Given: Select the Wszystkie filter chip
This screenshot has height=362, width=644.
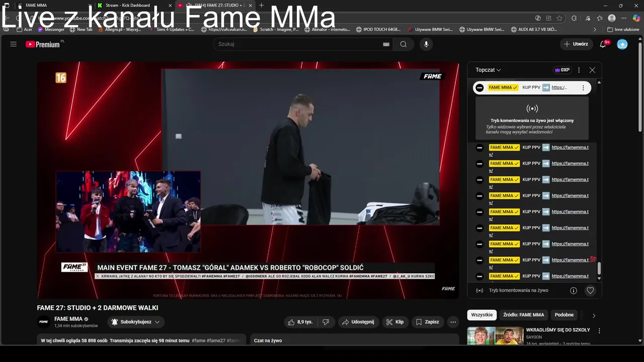Looking at the screenshot, I should tap(482, 315).
